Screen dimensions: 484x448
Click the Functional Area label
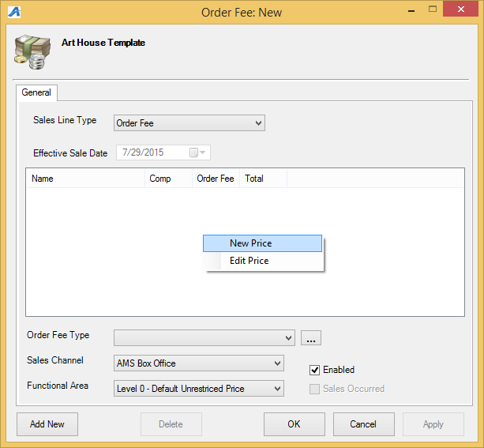click(58, 386)
